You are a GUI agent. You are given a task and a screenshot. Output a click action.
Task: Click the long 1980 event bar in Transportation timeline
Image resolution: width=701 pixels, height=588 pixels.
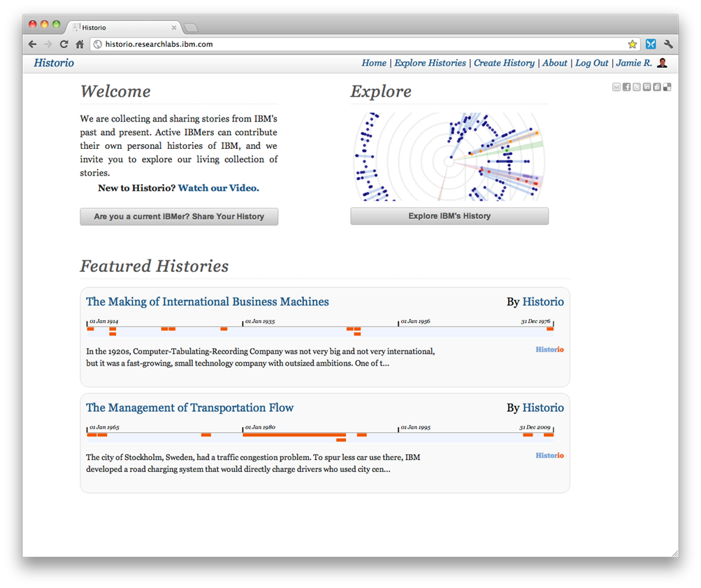point(294,435)
